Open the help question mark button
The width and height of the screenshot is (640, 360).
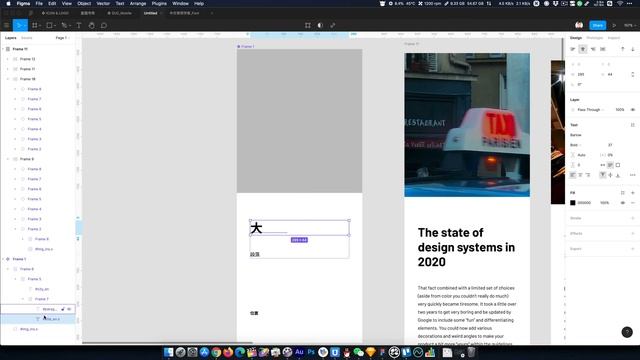627,332
